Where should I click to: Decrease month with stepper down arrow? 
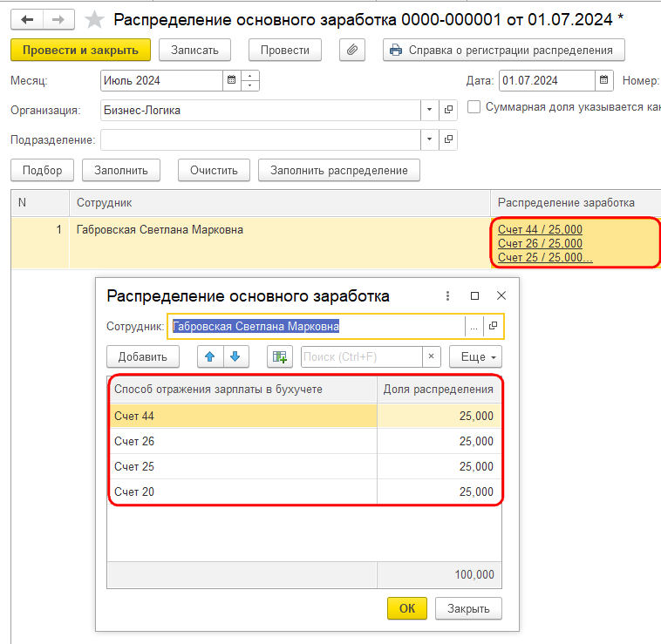[250, 85]
